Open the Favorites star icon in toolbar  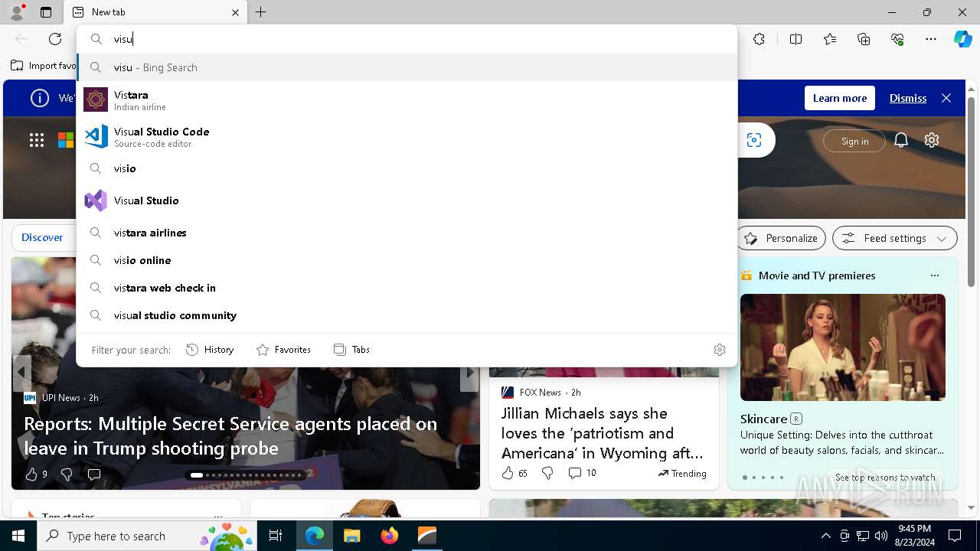[x=830, y=39]
